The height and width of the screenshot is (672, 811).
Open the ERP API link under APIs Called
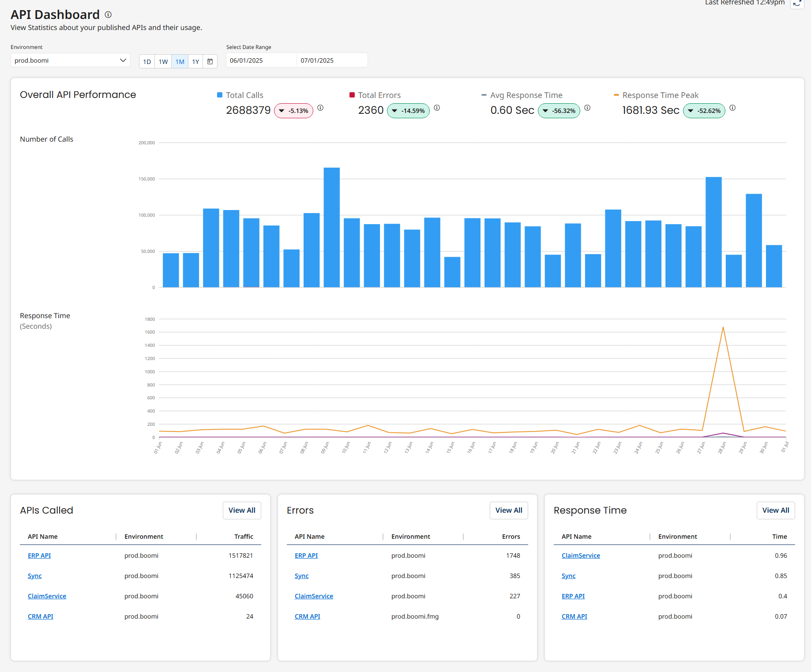pos(39,555)
